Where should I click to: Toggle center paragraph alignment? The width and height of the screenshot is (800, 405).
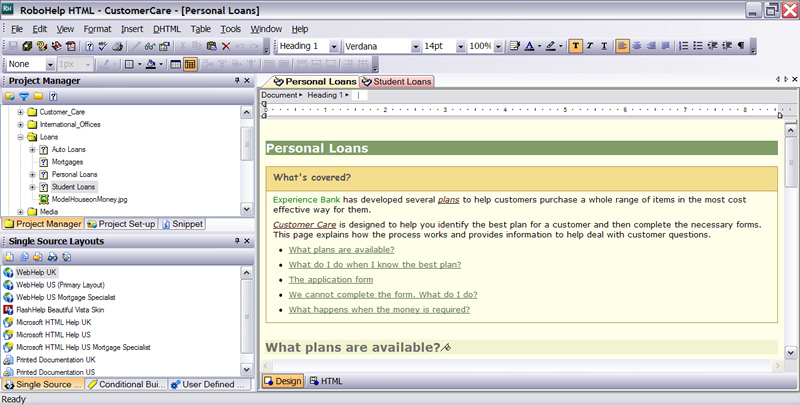coord(637,46)
